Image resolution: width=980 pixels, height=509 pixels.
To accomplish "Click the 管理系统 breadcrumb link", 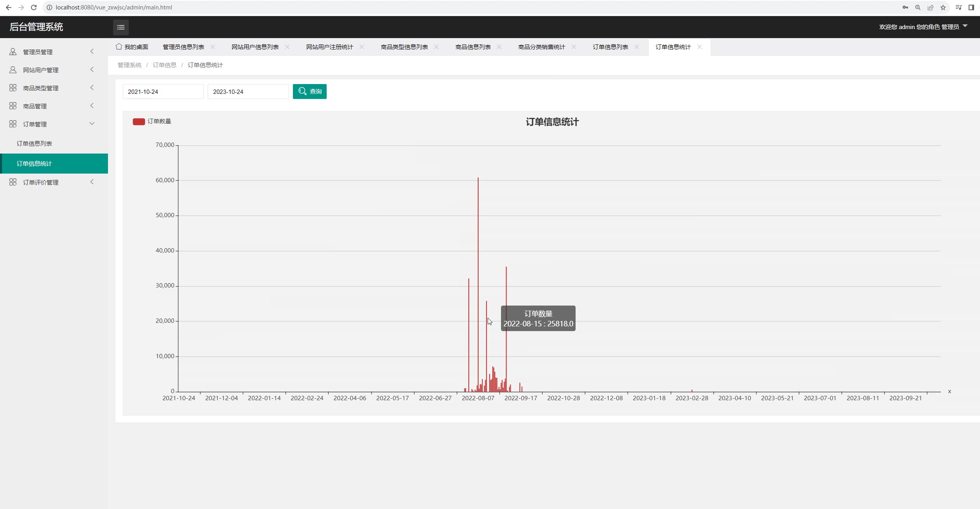I will pos(129,65).
